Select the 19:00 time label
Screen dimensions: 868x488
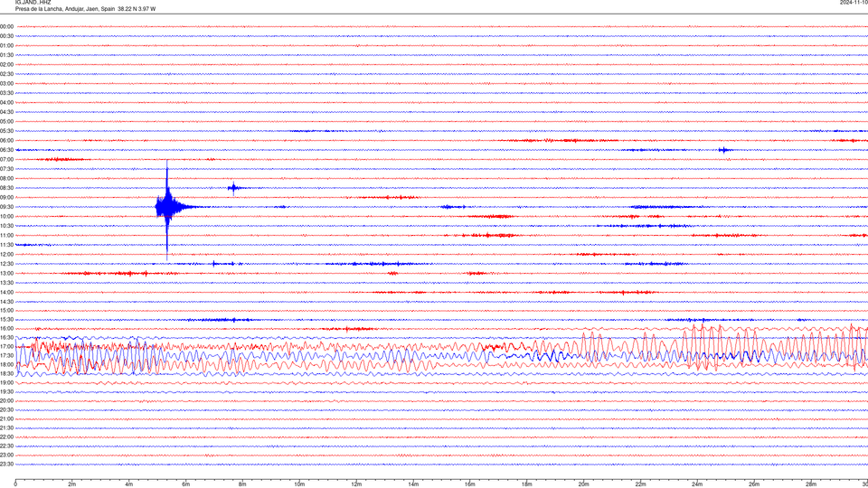click(x=6, y=383)
